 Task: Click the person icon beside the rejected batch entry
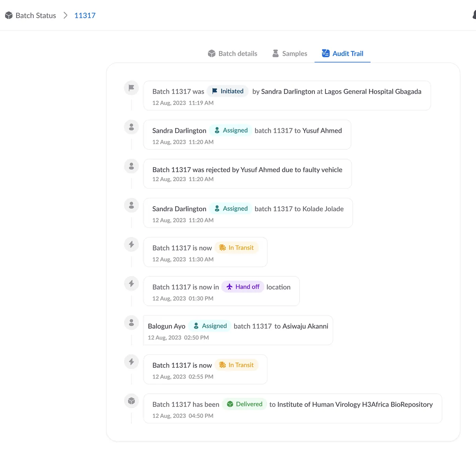(x=131, y=166)
